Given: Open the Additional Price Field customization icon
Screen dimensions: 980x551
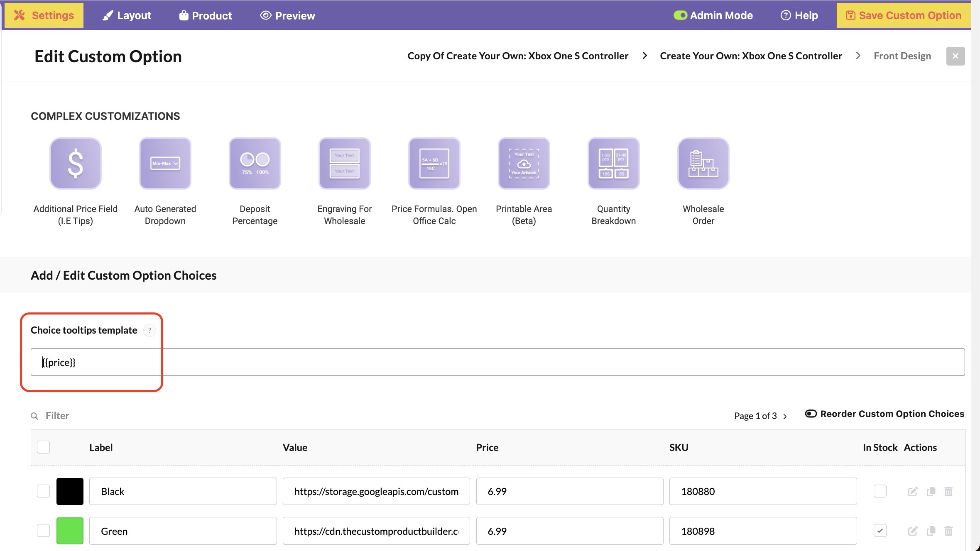Looking at the screenshot, I should [x=76, y=163].
